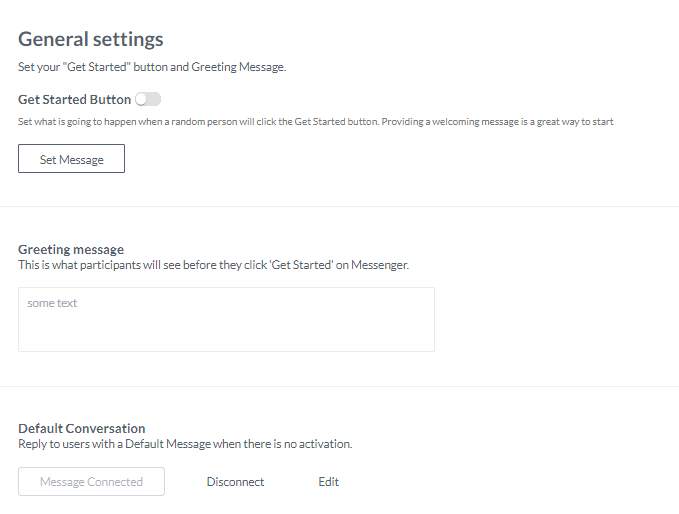Click the "Reply to users" description text
This screenshot has height=514, width=679.
[x=185, y=443]
